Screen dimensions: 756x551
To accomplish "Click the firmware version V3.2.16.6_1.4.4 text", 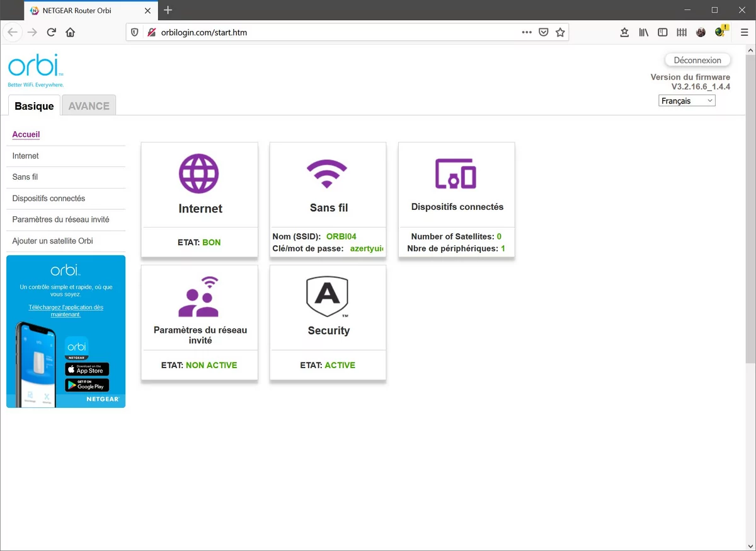I will pyautogui.click(x=701, y=86).
